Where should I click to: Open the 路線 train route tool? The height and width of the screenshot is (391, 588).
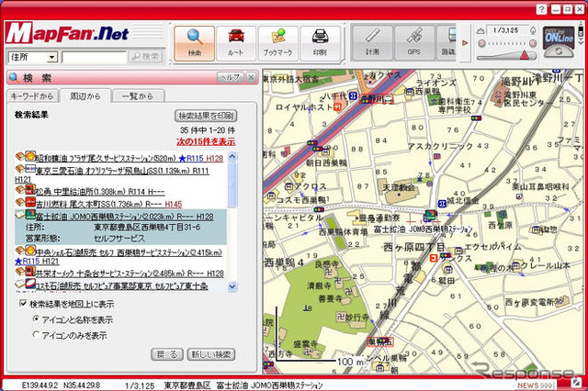[447, 42]
